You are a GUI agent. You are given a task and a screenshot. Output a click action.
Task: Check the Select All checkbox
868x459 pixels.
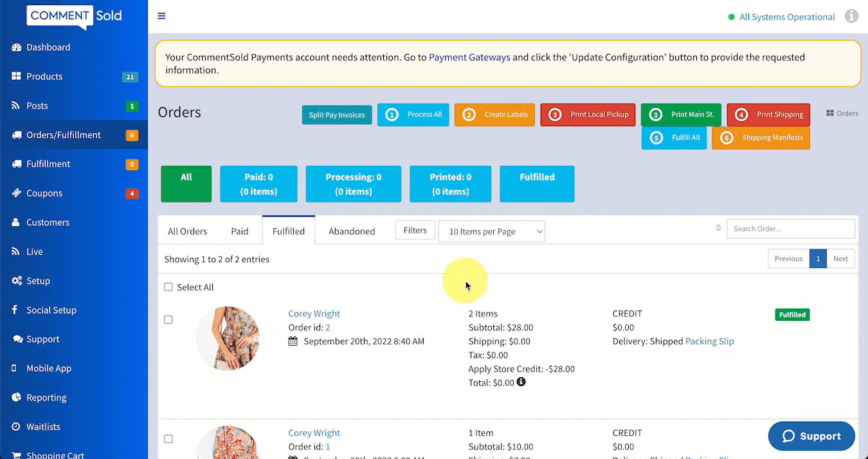168,287
